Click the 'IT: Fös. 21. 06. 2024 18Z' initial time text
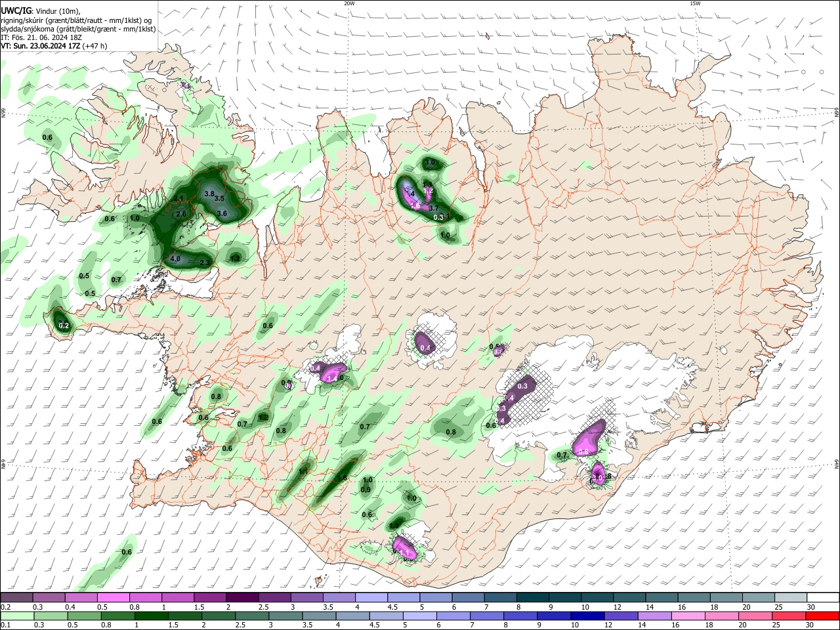840x630 pixels. pos(41,37)
